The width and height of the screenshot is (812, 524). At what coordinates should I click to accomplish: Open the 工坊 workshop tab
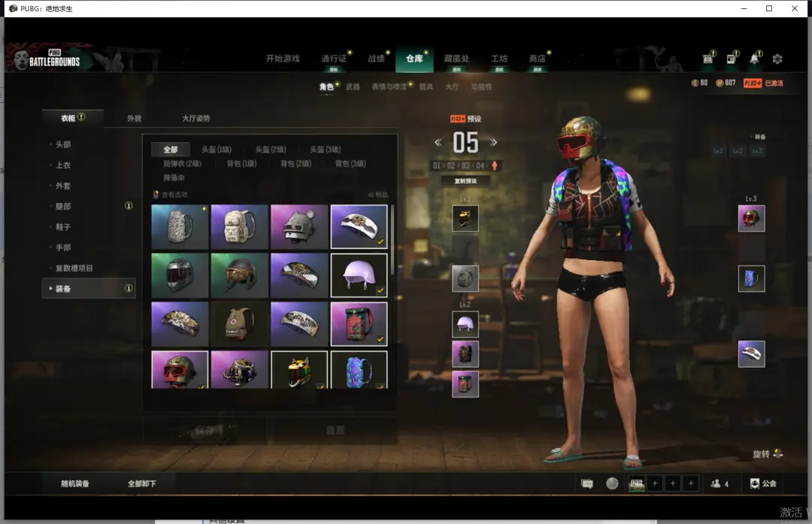(499, 59)
